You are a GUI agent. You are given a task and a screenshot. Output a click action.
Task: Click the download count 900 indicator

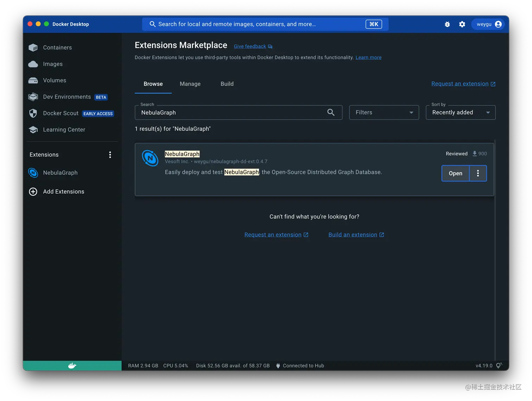pyautogui.click(x=480, y=154)
